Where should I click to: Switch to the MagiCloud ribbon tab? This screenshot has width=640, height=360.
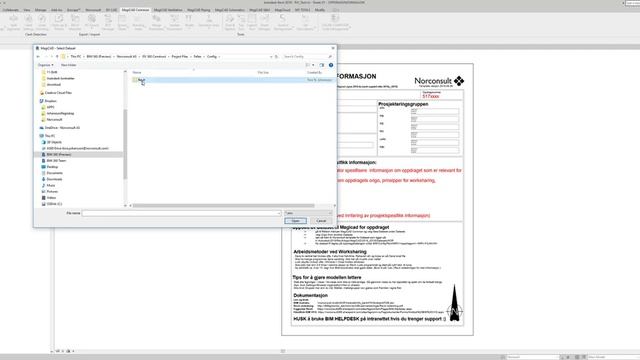click(282, 10)
